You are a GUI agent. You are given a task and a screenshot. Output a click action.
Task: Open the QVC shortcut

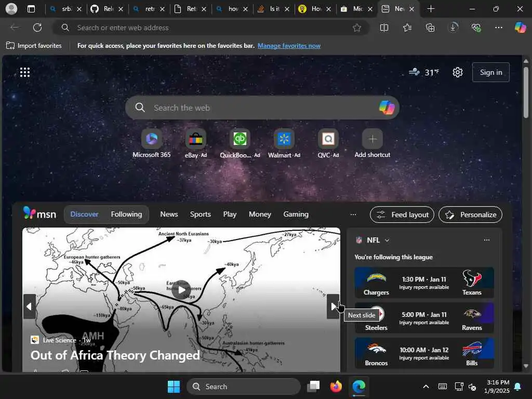pos(328,143)
